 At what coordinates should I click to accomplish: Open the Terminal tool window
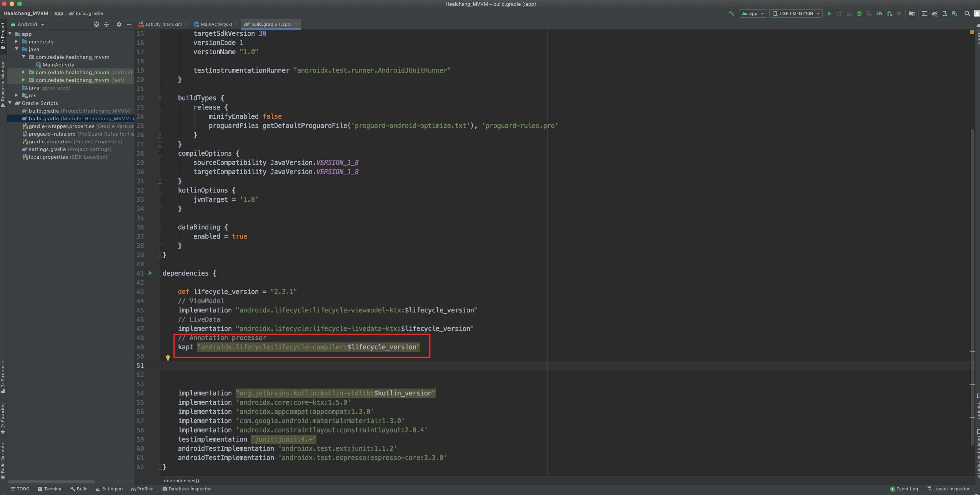pos(50,489)
